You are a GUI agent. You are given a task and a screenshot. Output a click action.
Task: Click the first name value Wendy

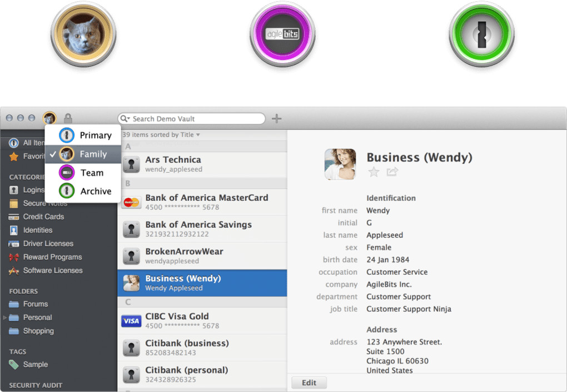click(378, 210)
